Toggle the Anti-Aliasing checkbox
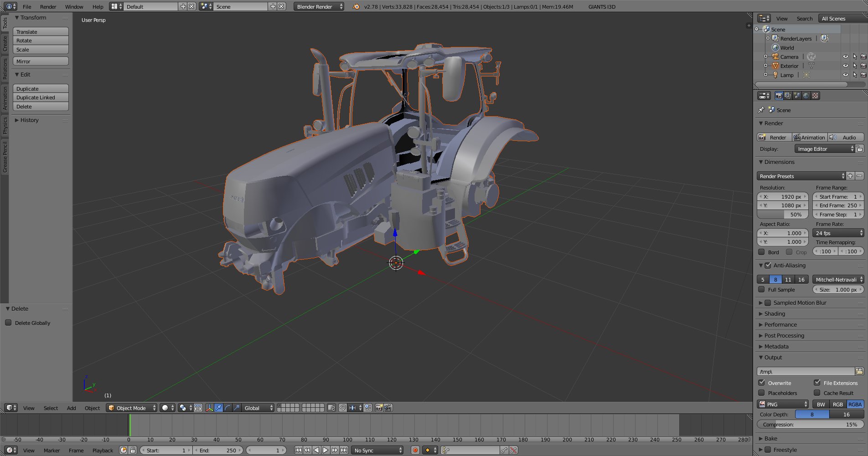Viewport: 868px width, 456px height. 768,265
